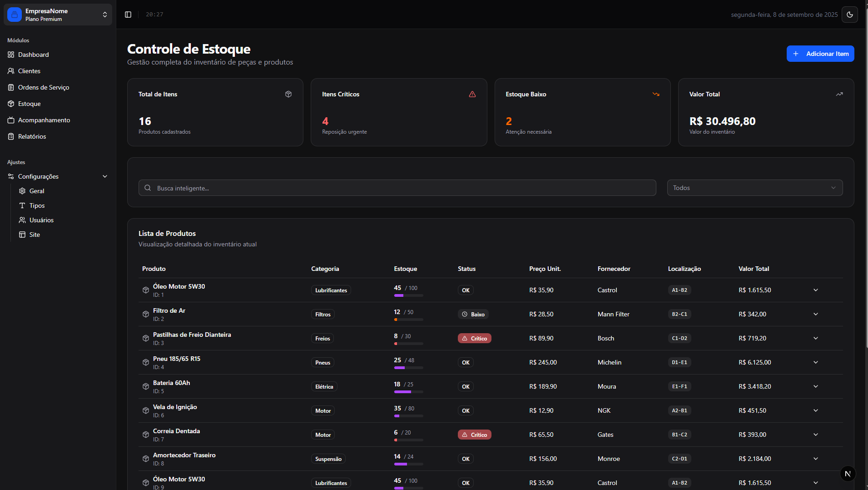Toggle the sidebar panel icon
The height and width of the screenshot is (490, 868).
[x=128, y=15]
